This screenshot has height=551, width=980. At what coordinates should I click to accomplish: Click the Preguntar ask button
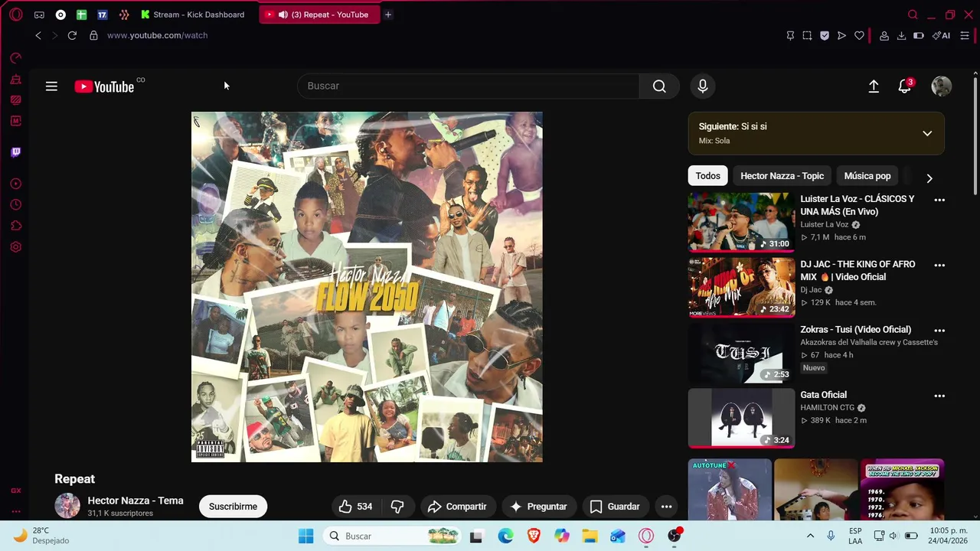pos(538,507)
